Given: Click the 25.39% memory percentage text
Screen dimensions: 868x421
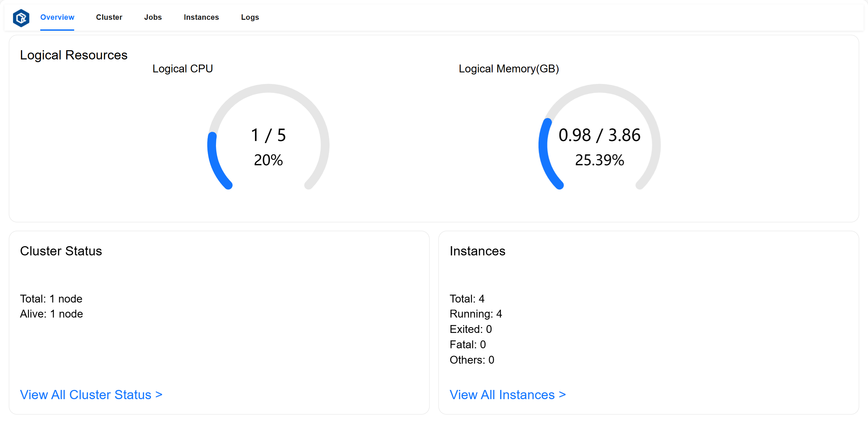Looking at the screenshot, I should pos(599,160).
